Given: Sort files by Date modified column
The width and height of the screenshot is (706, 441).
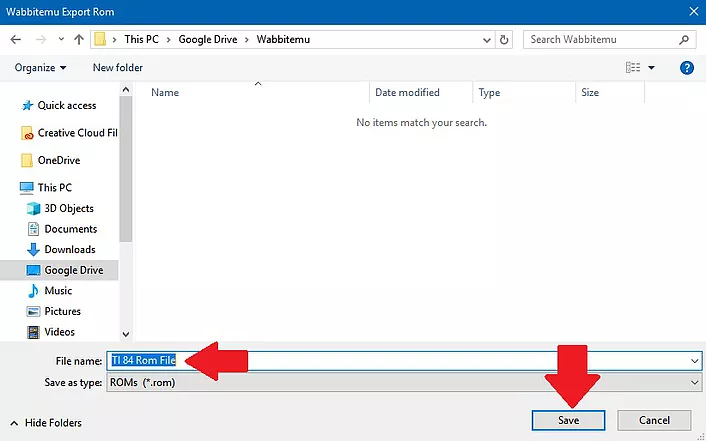Looking at the screenshot, I should 407,92.
